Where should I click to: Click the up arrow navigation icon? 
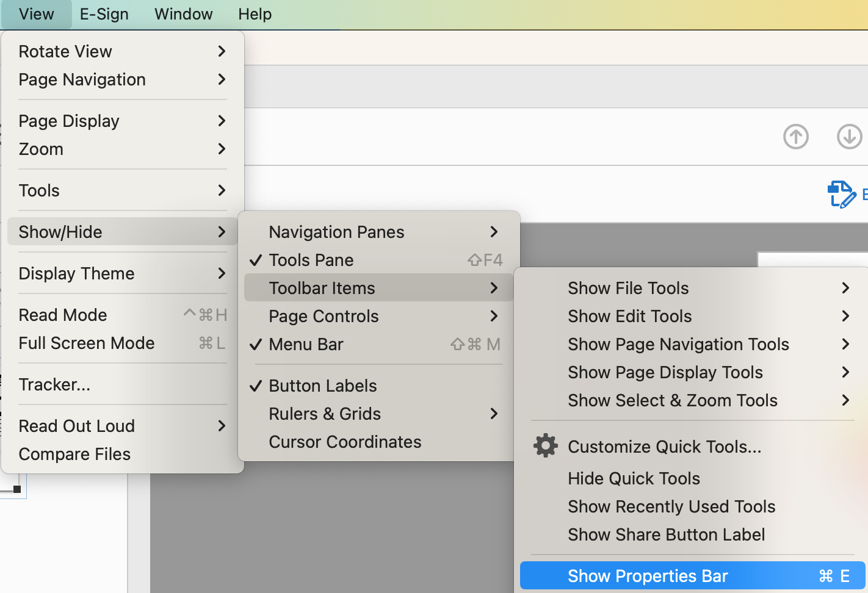click(x=795, y=137)
